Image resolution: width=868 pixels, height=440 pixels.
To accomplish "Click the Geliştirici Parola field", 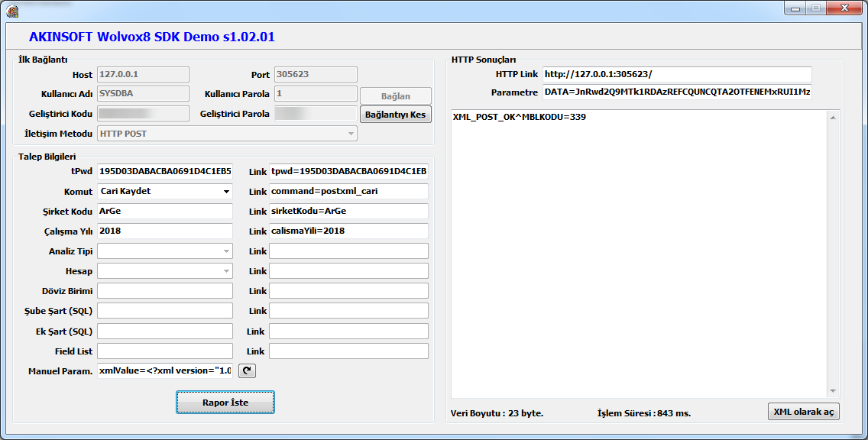I will coord(316,114).
